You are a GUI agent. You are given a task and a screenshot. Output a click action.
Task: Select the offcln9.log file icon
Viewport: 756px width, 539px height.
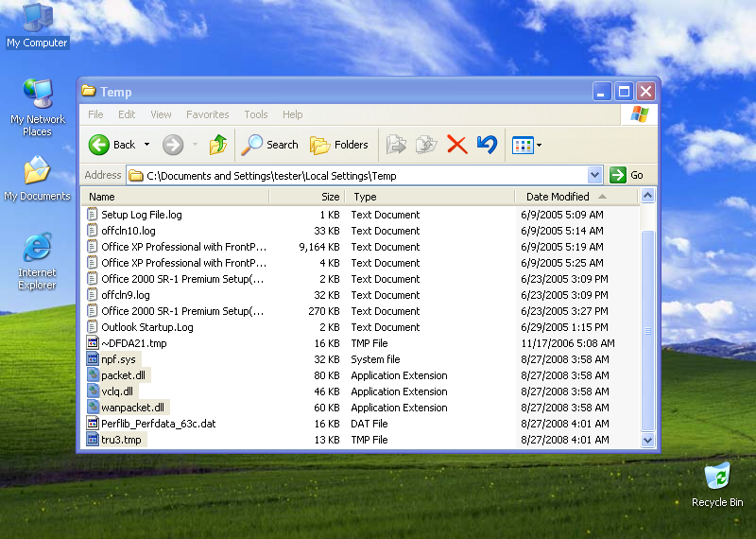coord(92,295)
